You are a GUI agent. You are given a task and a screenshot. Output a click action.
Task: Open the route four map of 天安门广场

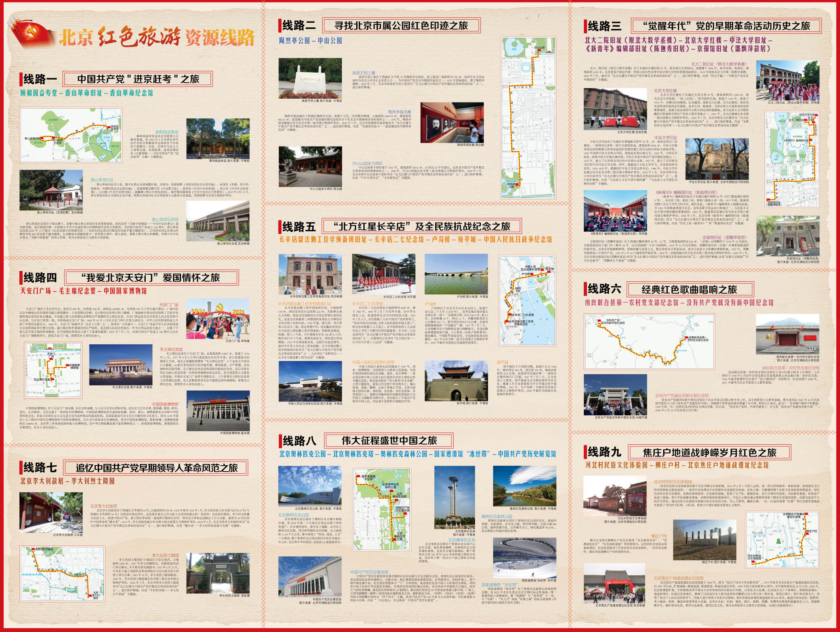coord(53,370)
